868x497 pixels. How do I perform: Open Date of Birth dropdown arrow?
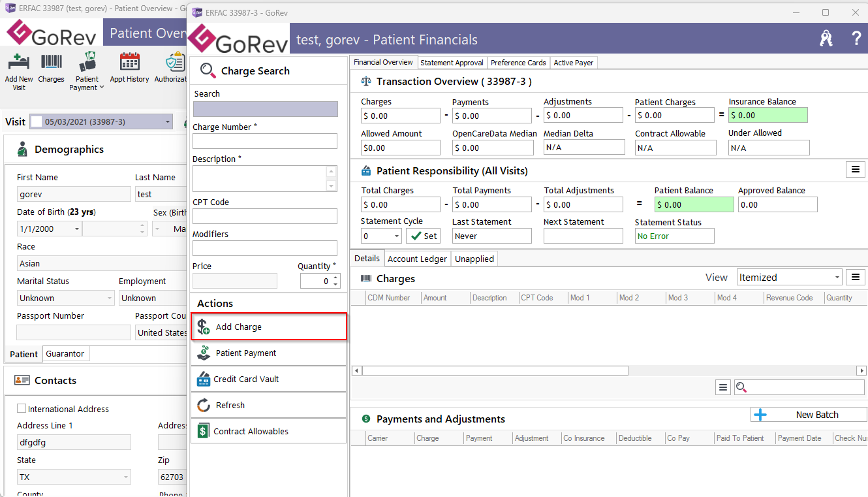coord(76,229)
